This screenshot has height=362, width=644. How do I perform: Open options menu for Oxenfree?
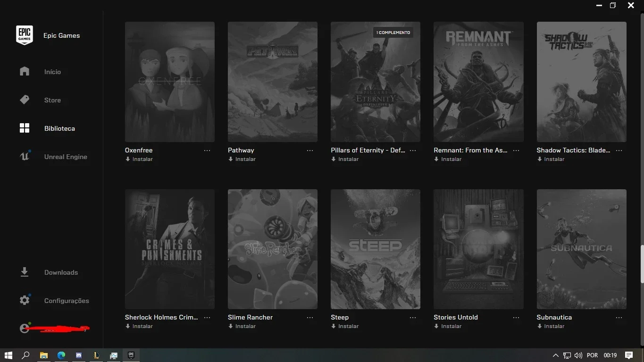207,150
